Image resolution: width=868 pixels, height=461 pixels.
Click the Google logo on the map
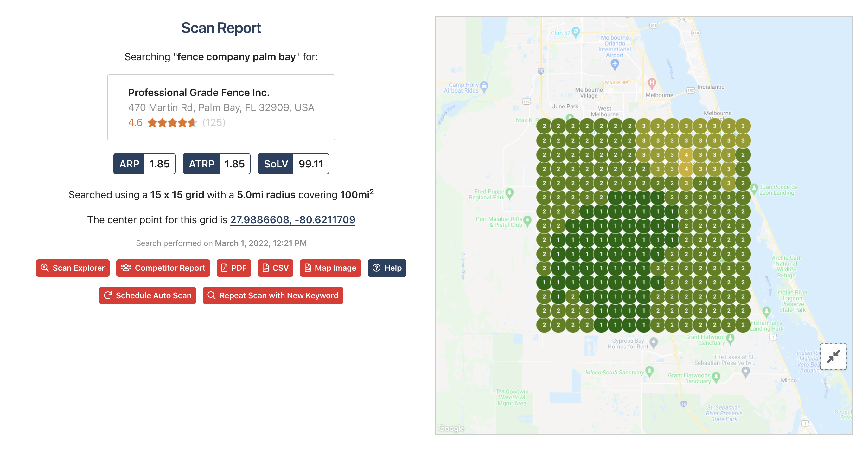pos(451,428)
